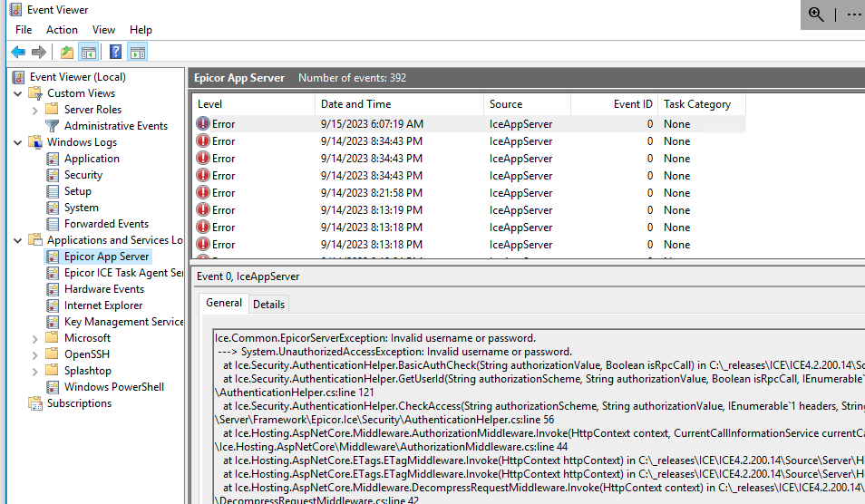Click error icon of 9/14/2023 8:21:58 PM event

[x=203, y=192]
